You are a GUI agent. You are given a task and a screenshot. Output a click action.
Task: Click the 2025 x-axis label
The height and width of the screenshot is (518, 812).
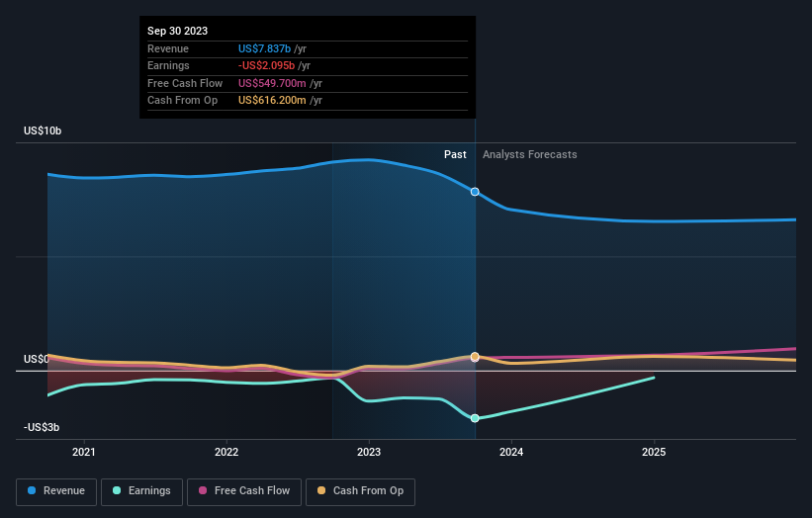[x=654, y=452]
